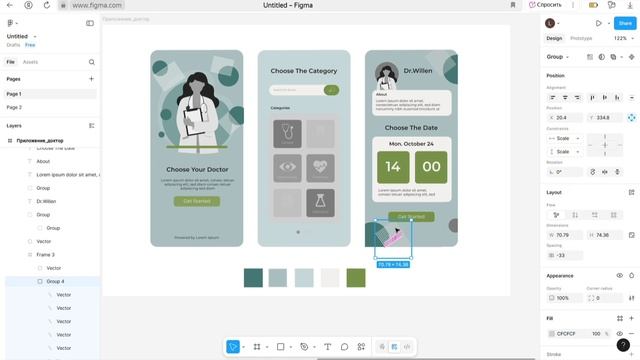Select Page 1 in pages list
640x360 pixels.
(x=51, y=94)
